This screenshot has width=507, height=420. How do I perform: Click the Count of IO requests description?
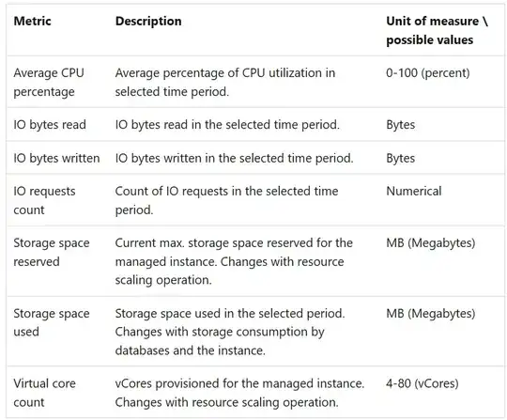coord(226,200)
